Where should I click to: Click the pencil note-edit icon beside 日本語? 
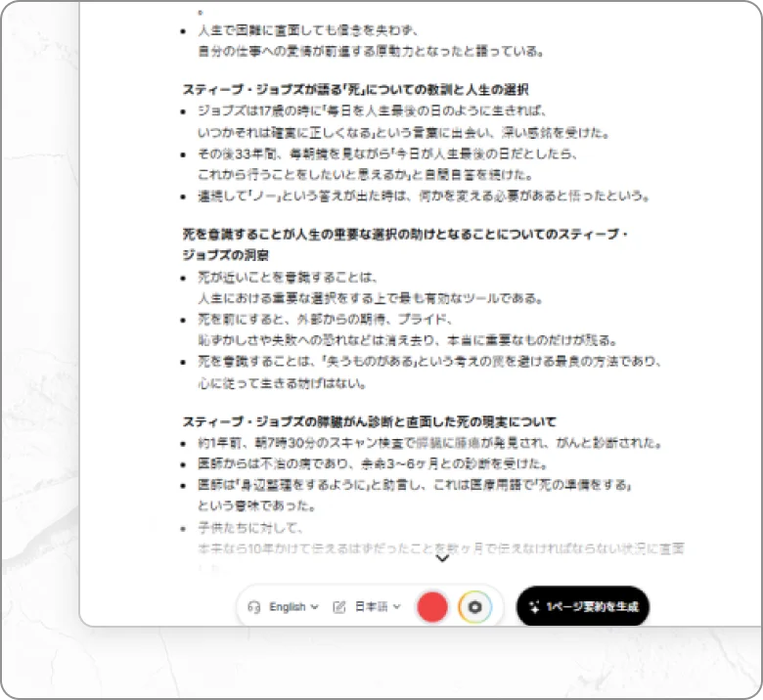click(x=339, y=606)
